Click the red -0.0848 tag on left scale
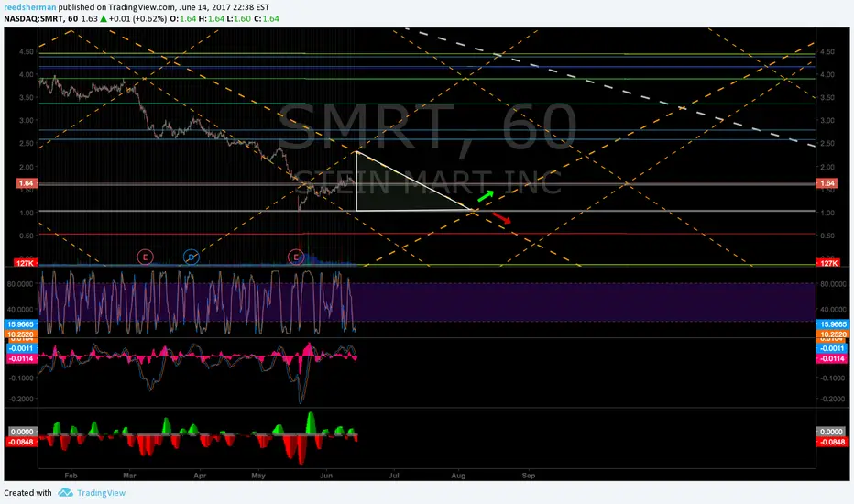 point(21,442)
